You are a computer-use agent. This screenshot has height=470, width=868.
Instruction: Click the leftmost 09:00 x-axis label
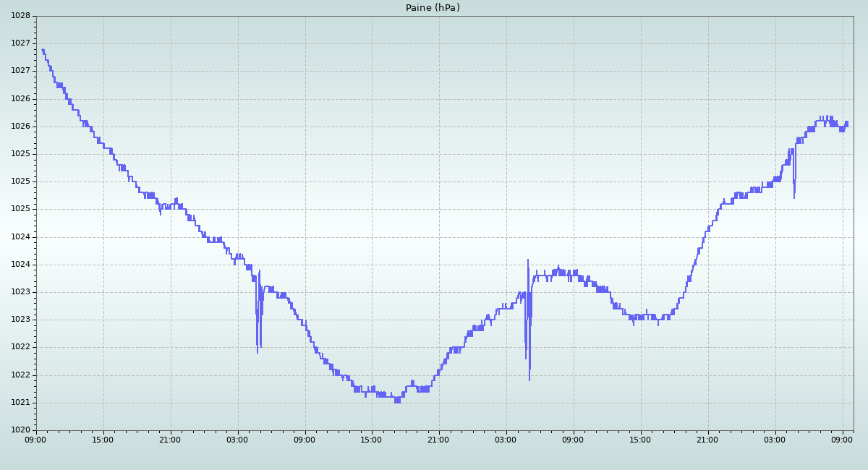[x=36, y=439]
